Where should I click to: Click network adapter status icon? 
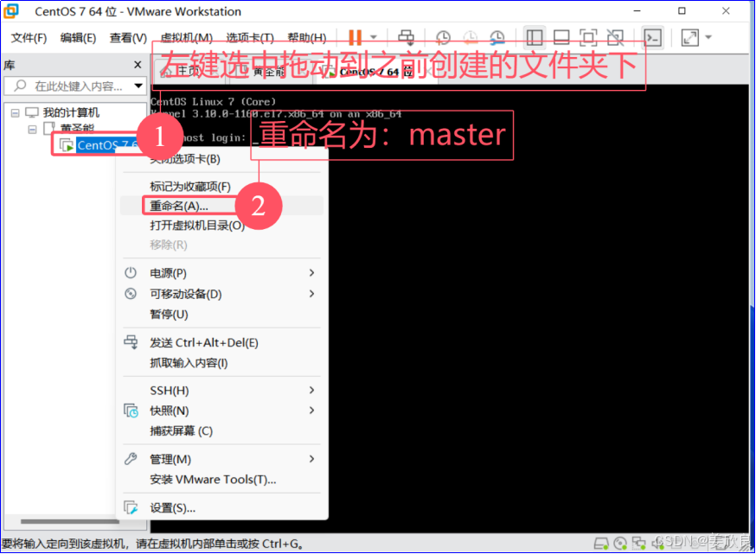(639, 544)
